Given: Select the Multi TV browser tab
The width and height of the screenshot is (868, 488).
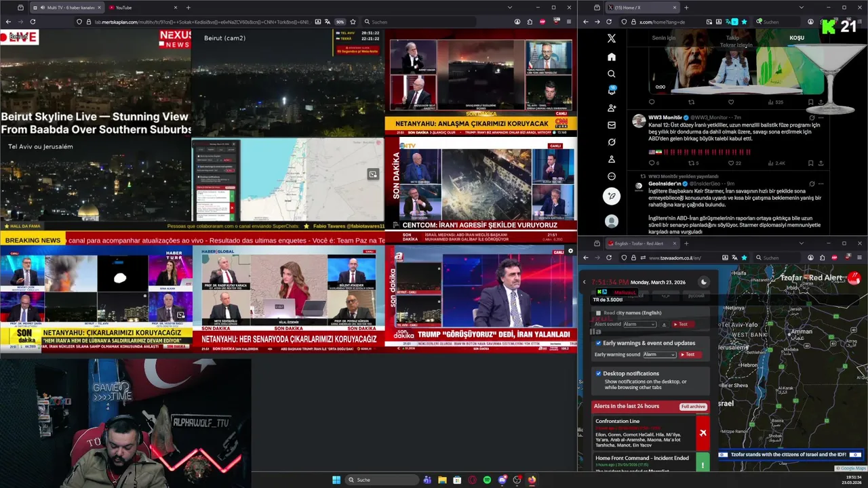Looking at the screenshot, I should coord(68,7).
